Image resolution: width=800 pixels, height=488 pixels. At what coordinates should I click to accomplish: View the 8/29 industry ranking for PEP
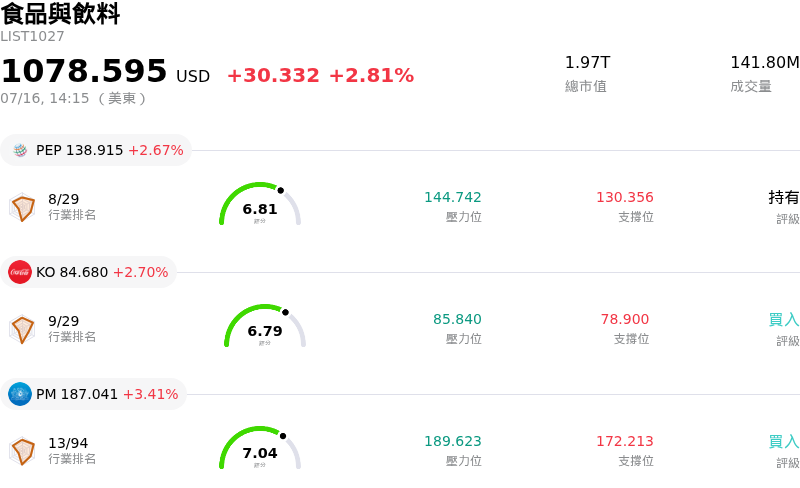pyautogui.click(x=64, y=199)
